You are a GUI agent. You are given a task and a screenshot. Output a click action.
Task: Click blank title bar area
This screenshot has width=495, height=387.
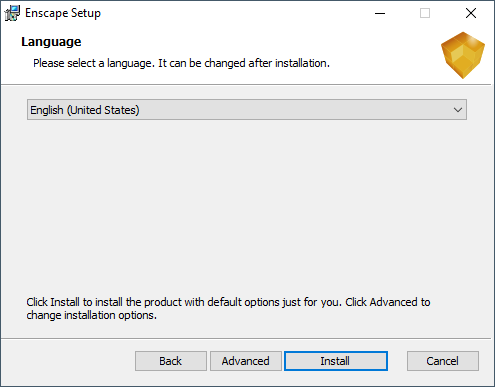(233, 13)
